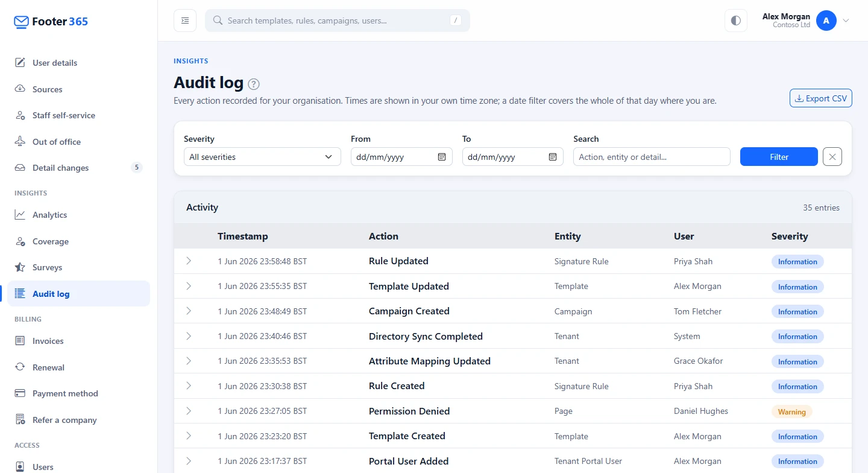Click the Detail changes count badge 5
Screen dimensions: 868x473
[x=137, y=168]
